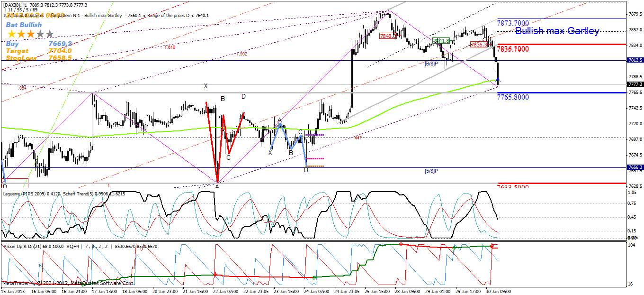Select the thick red horizontal line at 7836

tap(561, 44)
